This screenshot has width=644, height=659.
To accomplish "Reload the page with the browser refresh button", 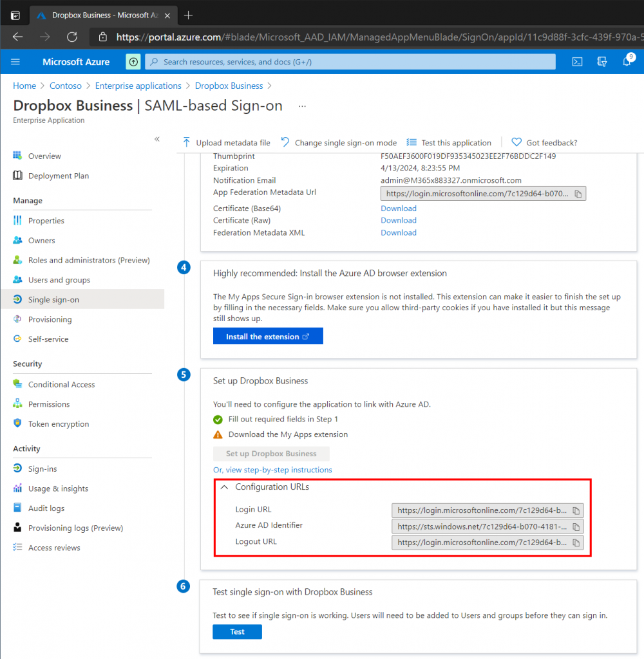I will [x=72, y=37].
